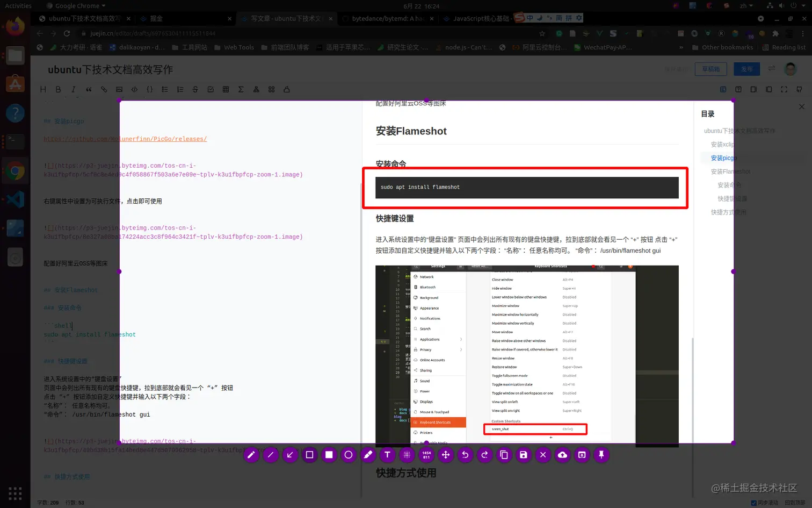812x508 pixels.
Task: Save the capture with floppy icon
Action: tap(524, 455)
